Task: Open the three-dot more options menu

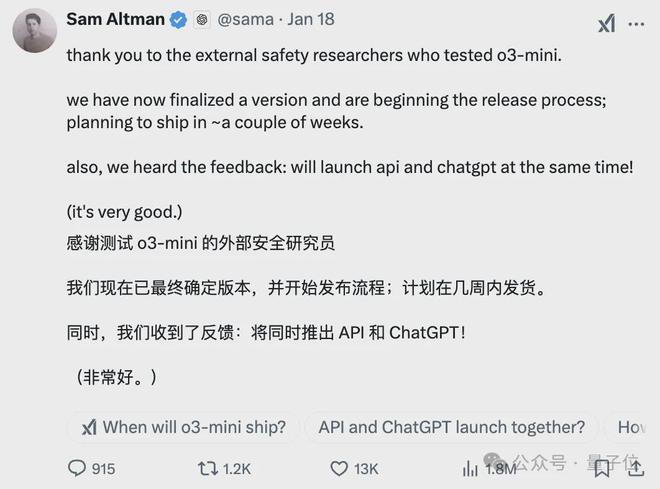Action: 636,24
